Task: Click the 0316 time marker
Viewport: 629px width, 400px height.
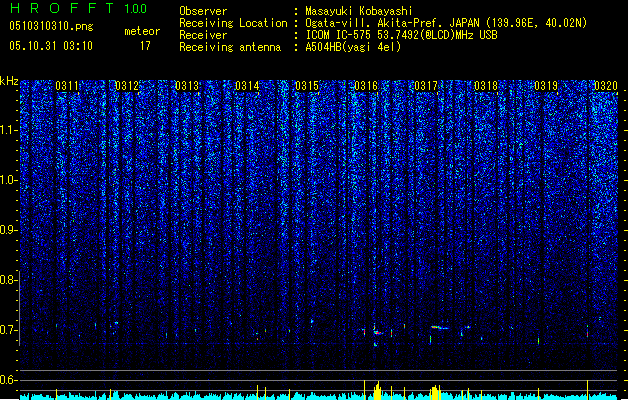Action: tap(366, 86)
